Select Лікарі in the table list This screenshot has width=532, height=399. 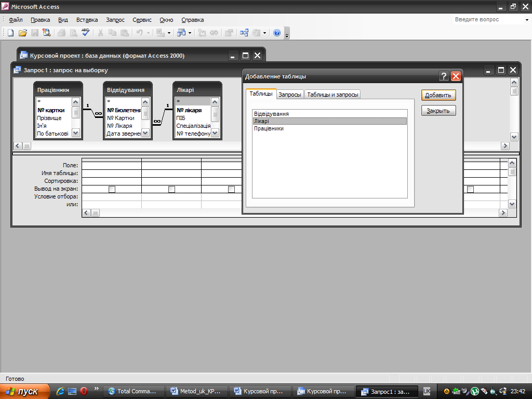[330, 121]
